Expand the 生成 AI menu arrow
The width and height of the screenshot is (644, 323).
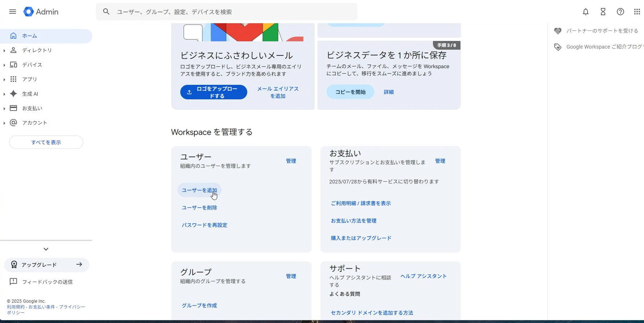4,94
